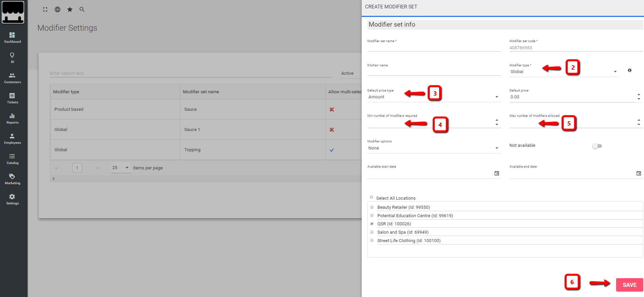Viewport: 644px width, 297px height.
Task: Click Min number of modifiers field
Action: tap(430, 123)
